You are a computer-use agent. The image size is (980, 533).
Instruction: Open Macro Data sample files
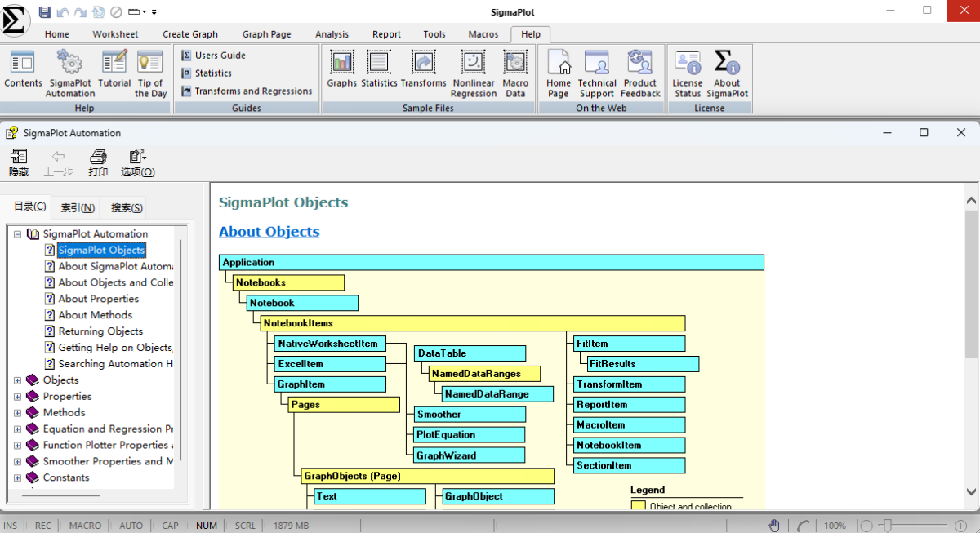515,73
